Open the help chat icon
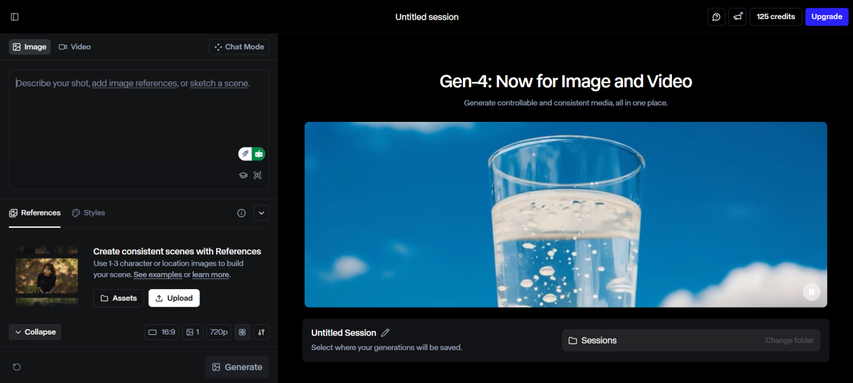The image size is (853, 383). pos(716,17)
